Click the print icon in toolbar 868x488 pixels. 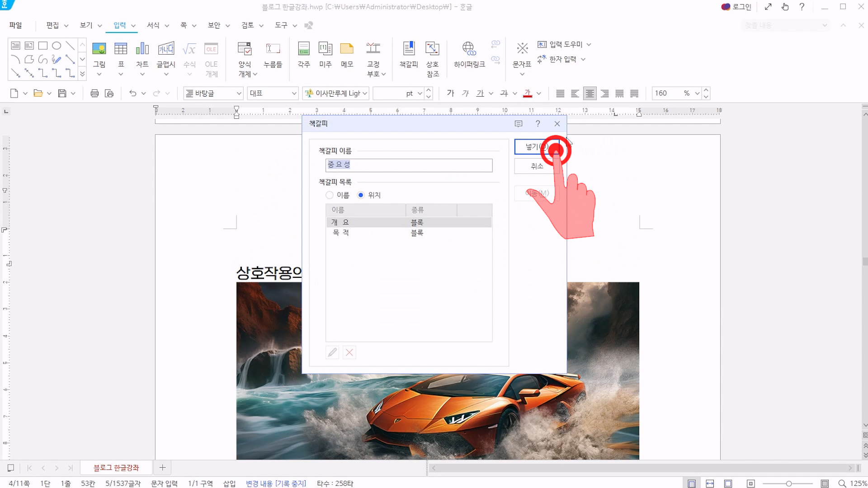(x=94, y=94)
